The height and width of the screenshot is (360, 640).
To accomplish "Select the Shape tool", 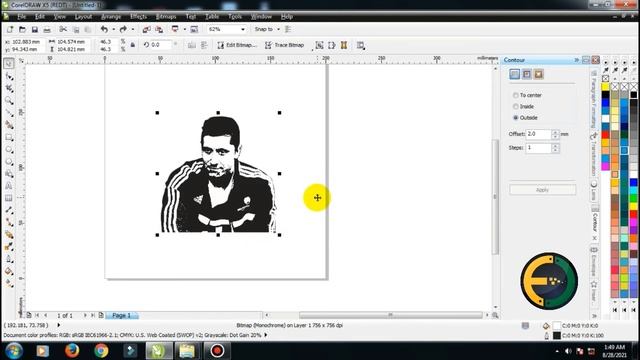I will click(9, 76).
